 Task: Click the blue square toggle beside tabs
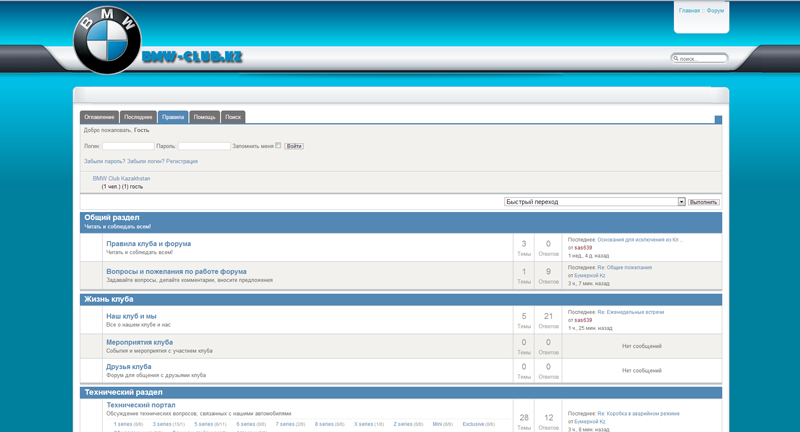[x=718, y=120]
